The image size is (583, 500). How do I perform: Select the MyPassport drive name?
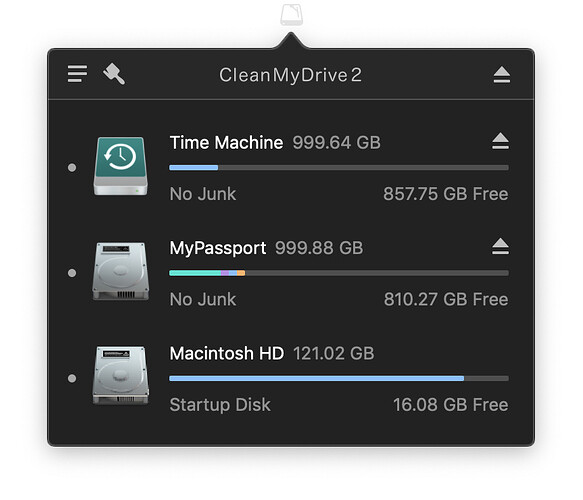218,248
